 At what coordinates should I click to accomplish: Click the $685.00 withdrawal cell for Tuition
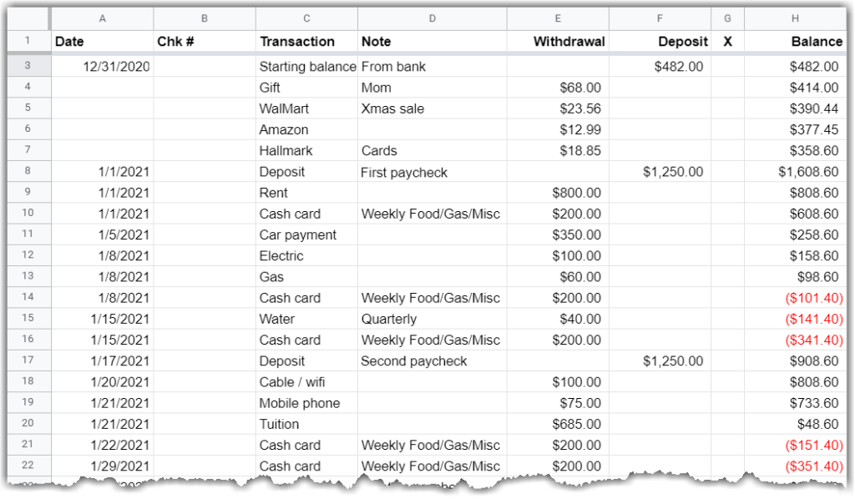[x=558, y=424]
